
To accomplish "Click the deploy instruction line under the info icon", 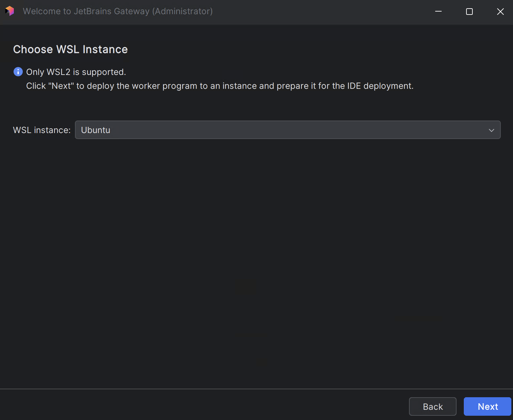I will [220, 86].
